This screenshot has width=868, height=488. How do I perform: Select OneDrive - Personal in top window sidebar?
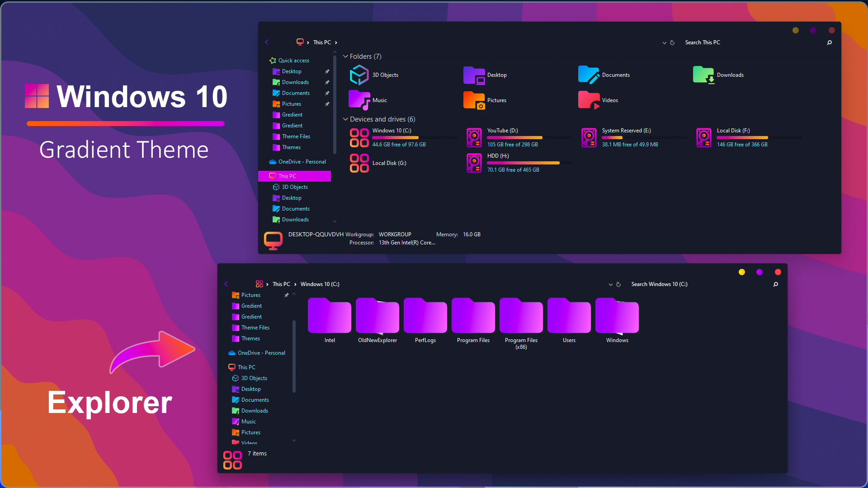tap(302, 162)
